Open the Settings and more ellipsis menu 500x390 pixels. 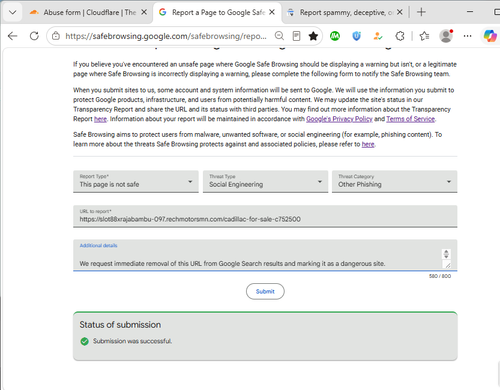pyautogui.click(x=468, y=36)
